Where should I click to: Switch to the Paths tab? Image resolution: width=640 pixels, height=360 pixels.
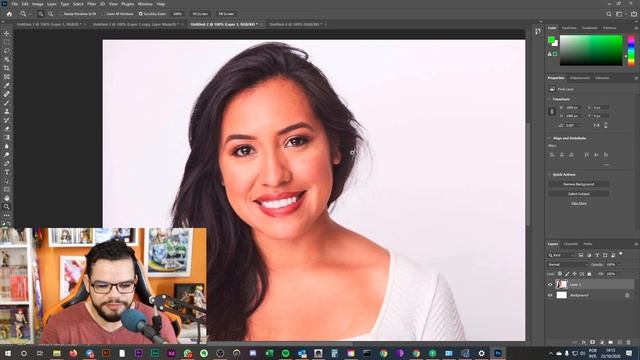pos(587,244)
